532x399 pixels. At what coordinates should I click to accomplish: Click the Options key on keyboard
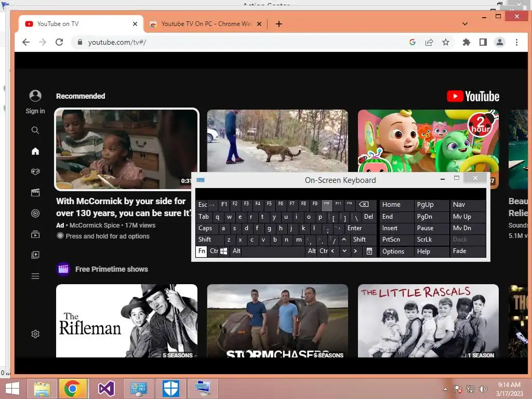click(396, 251)
